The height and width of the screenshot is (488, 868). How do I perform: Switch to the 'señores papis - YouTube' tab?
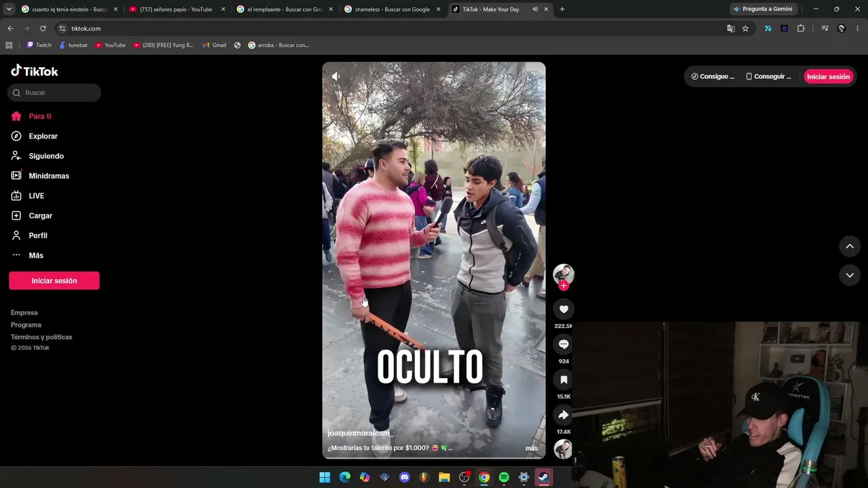tap(177, 9)
